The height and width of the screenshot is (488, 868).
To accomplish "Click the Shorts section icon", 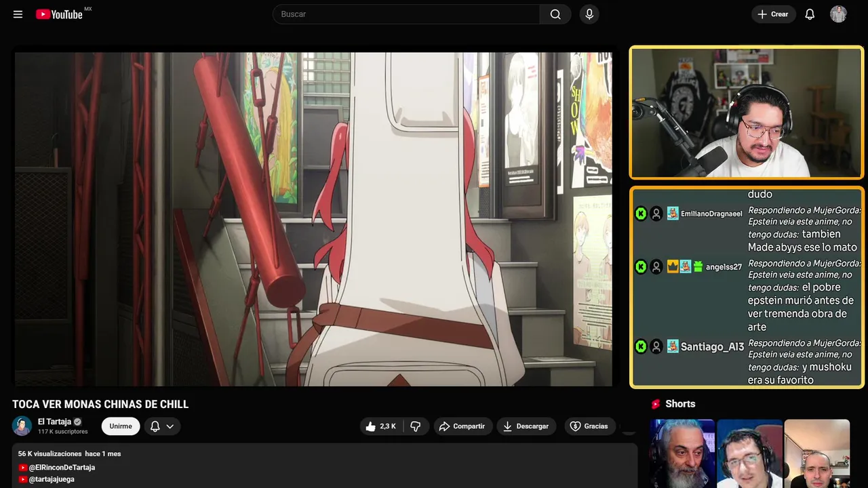I will click(656, 404).
